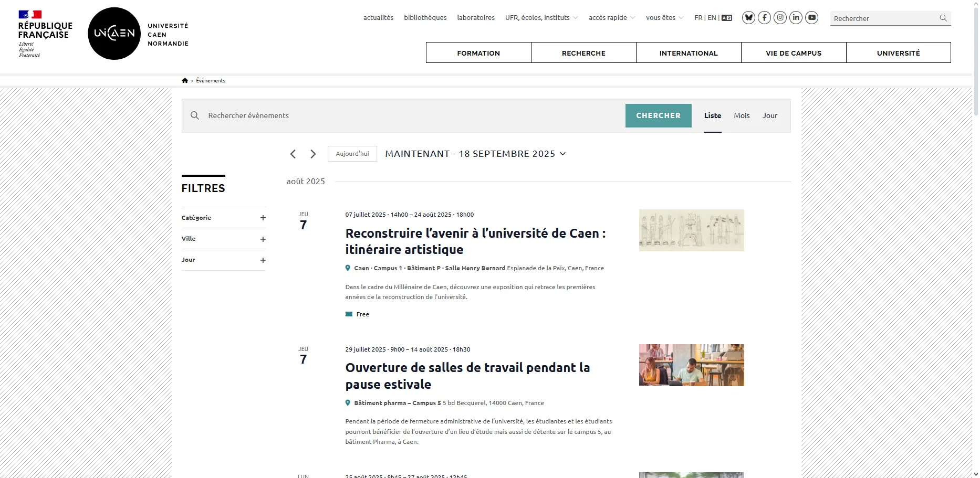Expand the Jour filter
Viewport: 980px width, 478px height.
click(263, 260)
